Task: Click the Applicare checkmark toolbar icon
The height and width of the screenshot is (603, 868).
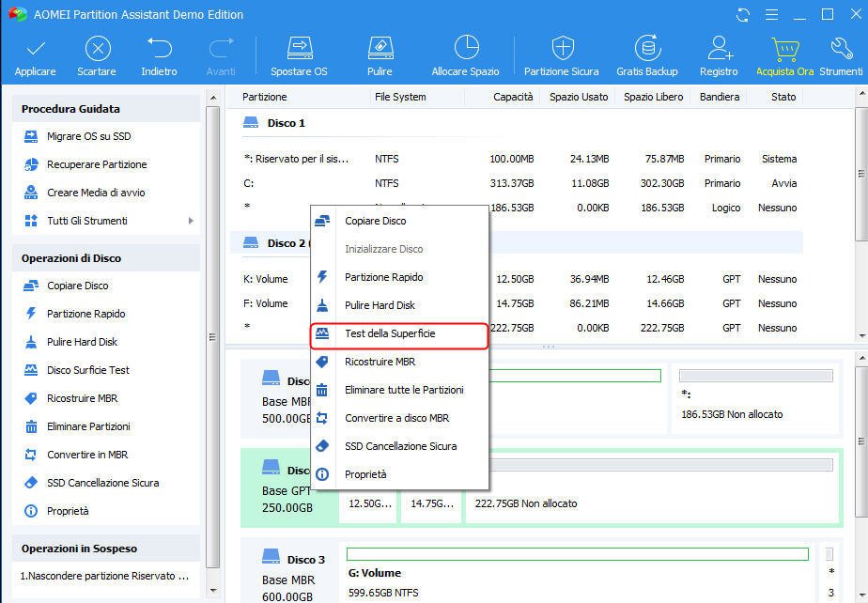Action: (36, 49)
